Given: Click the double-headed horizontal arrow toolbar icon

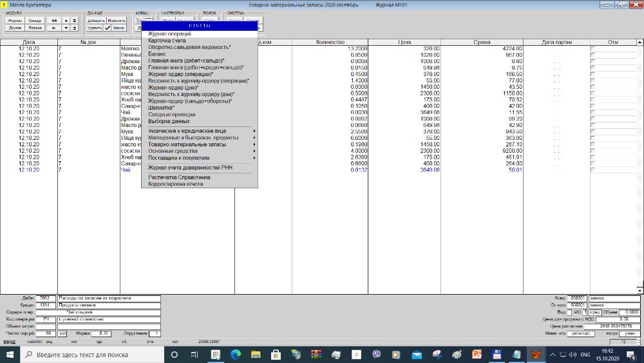Looking at the screenshot, I should [x=54, y=21].
